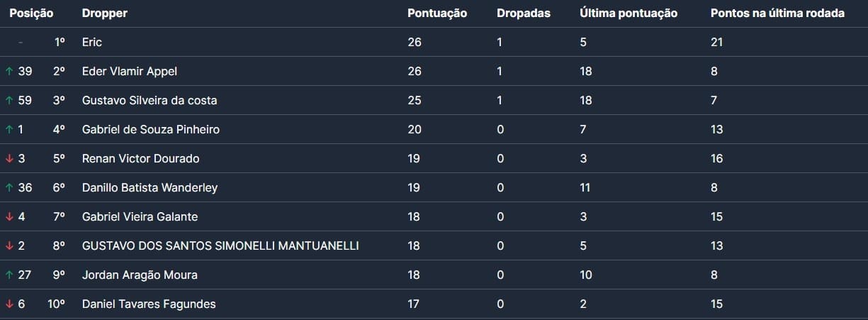Click the green up arrow beside Jordan Aragão Moura

tap(9, 275)
